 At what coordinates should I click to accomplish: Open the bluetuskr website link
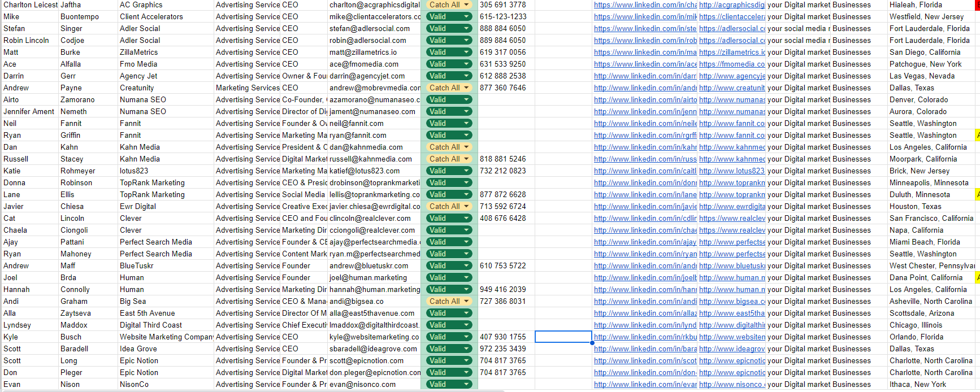click(x=732, y=265)
